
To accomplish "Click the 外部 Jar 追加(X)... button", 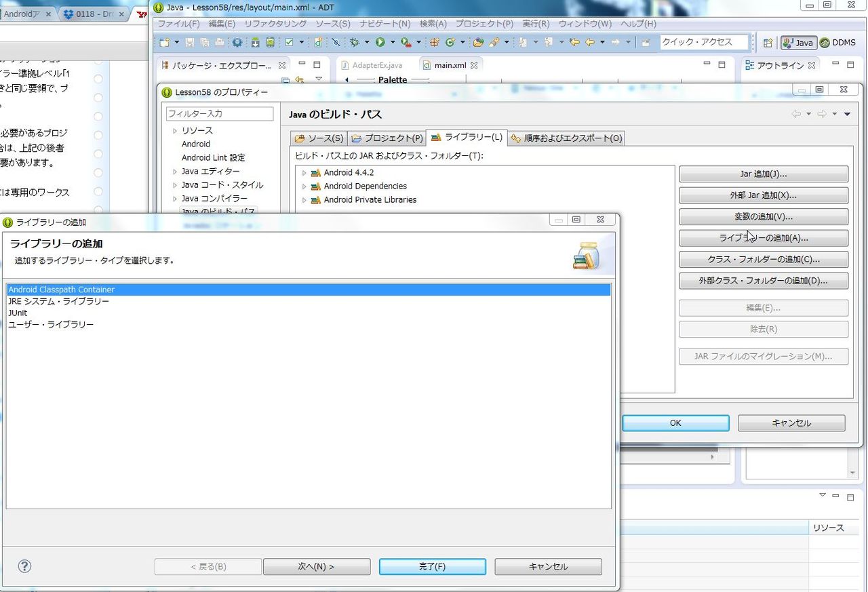I will click(764, 195).
